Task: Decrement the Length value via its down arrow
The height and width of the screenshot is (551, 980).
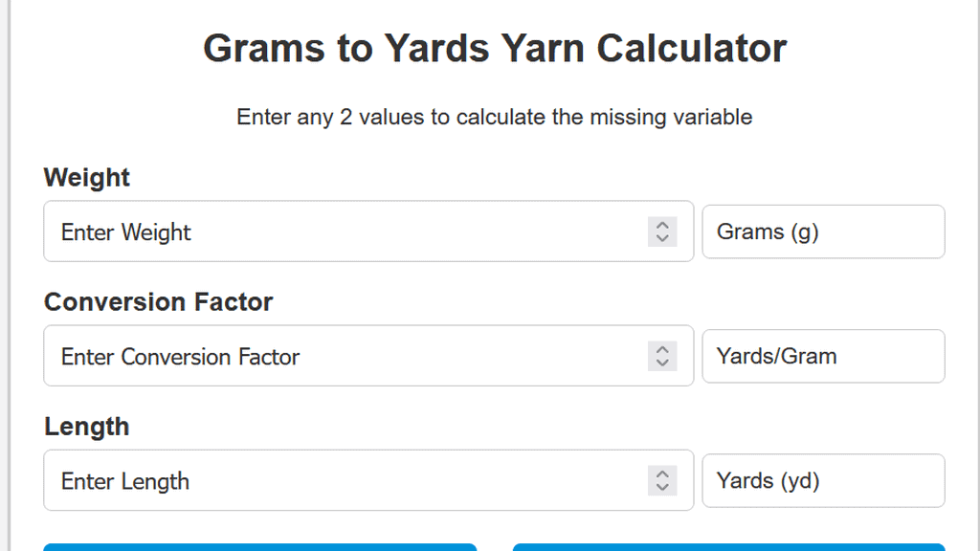Action: click(662, 487)
